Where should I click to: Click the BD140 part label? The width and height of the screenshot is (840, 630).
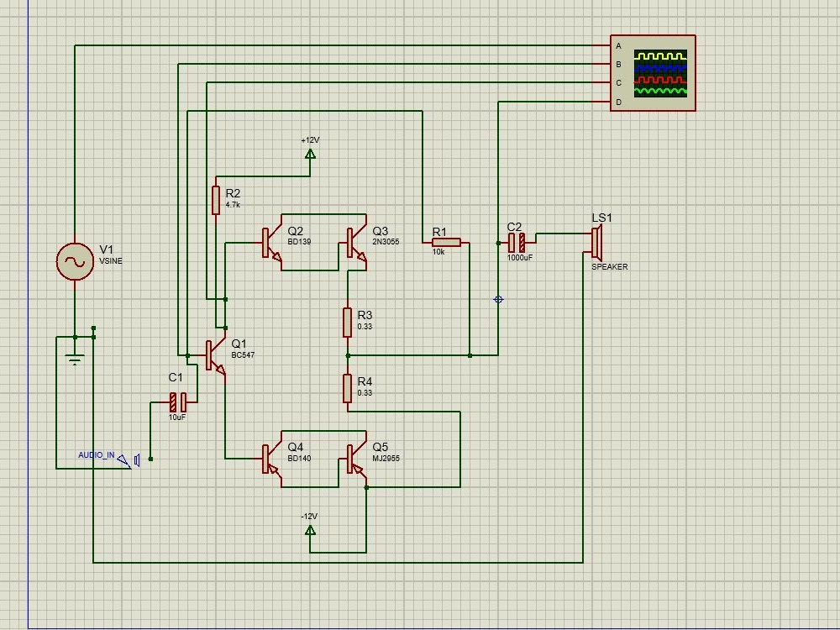[x=299, y=458]
